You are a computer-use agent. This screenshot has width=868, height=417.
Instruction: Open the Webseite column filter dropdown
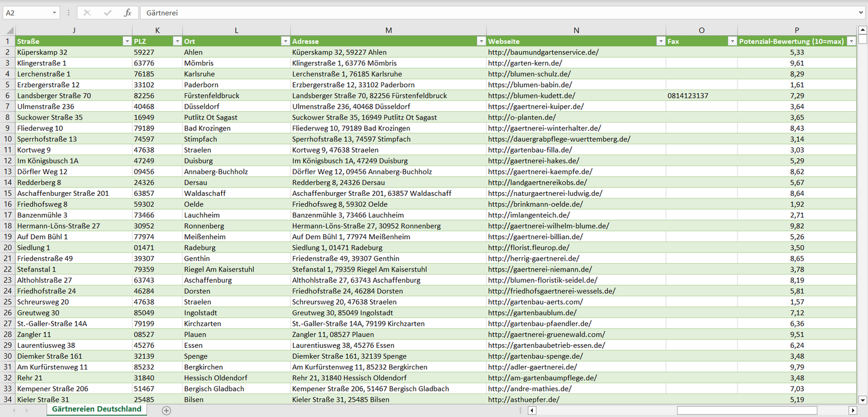pos(660,41)
